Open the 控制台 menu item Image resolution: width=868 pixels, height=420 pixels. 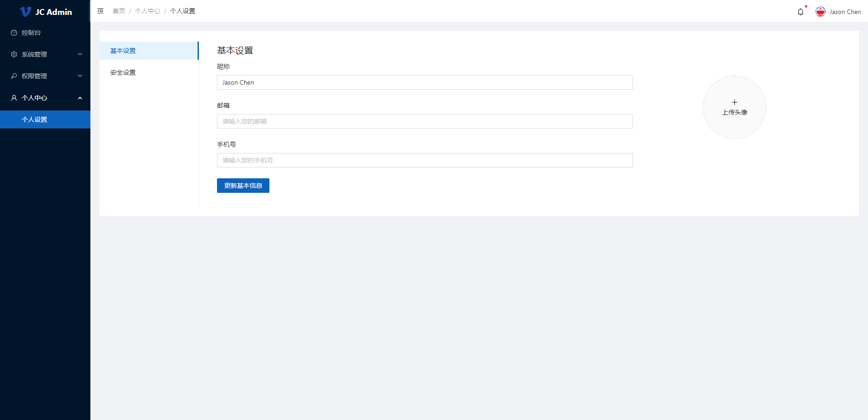pos(45,33)
